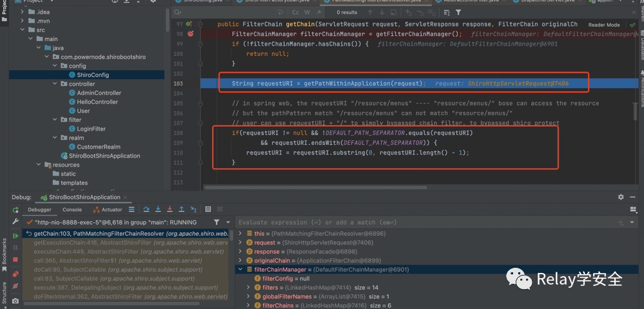Toggle whole words (W) in search bar
Screen dimensions: 644x309
[x=307, y=12]
